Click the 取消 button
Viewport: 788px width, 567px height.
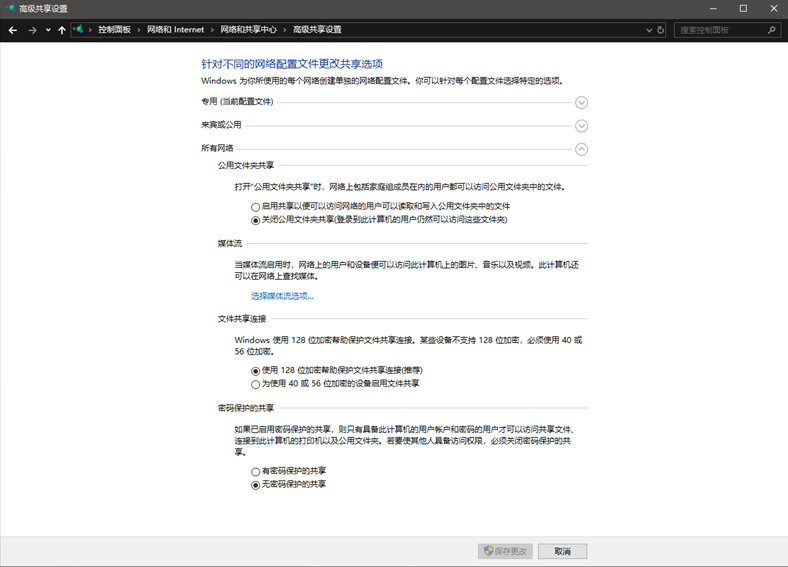click(x=562, y=551)
